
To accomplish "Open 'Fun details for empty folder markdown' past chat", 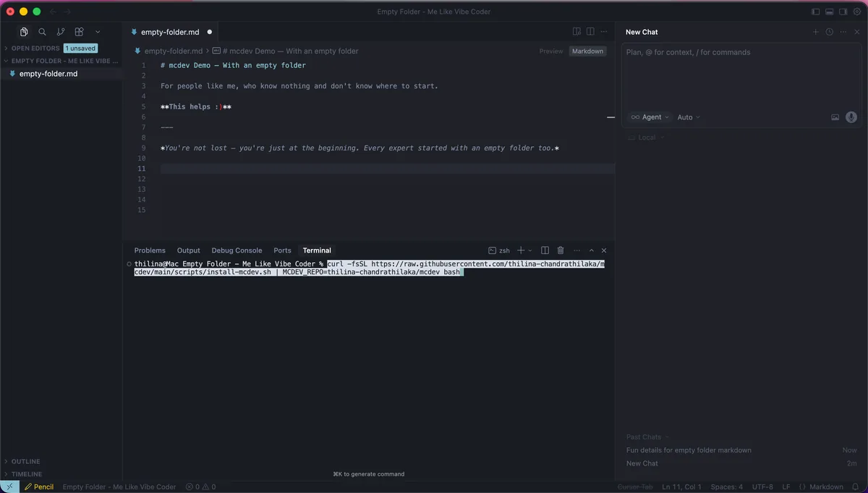I will click(x=689, y=450).
